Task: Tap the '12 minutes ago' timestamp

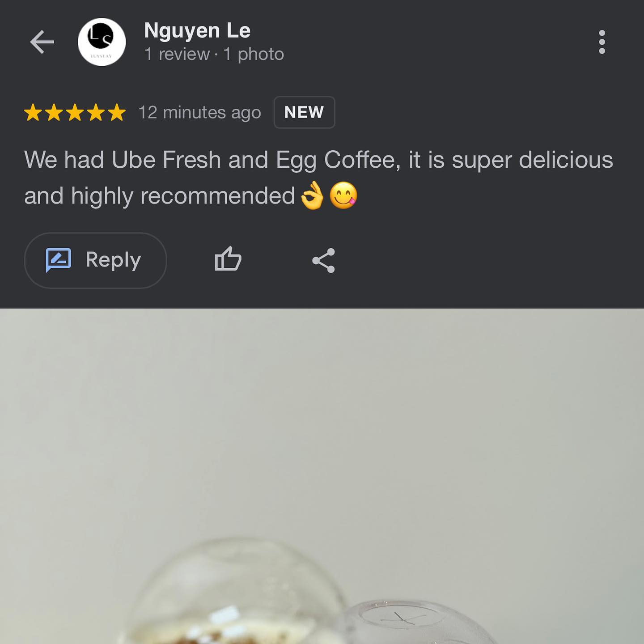Action: tap(199, 112)
